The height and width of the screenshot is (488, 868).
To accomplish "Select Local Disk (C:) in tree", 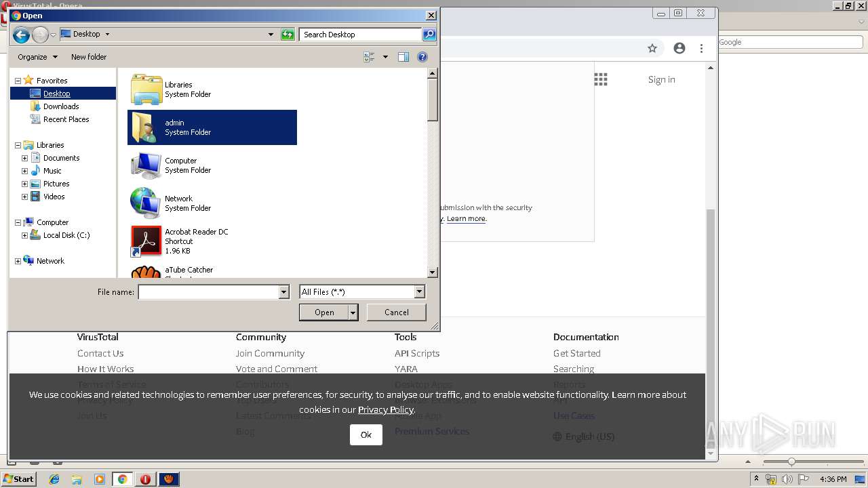I will (66, 235).
